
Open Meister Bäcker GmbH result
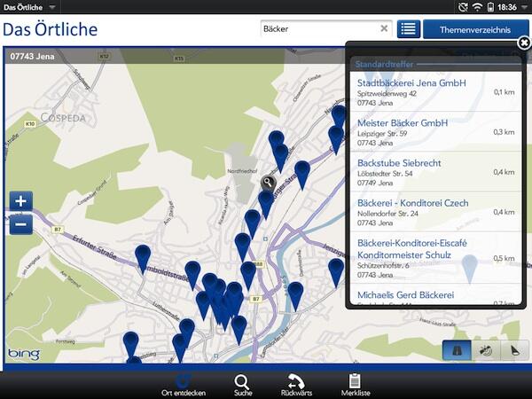435,131
